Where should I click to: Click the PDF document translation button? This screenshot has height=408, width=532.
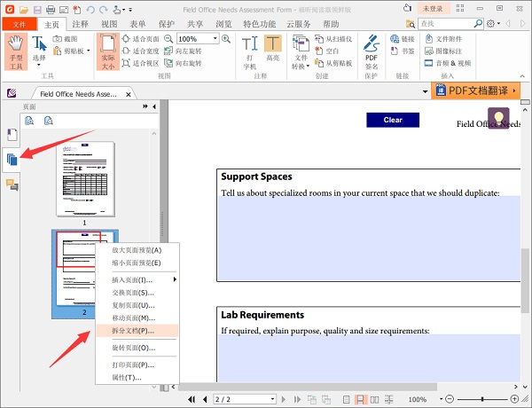480,90
